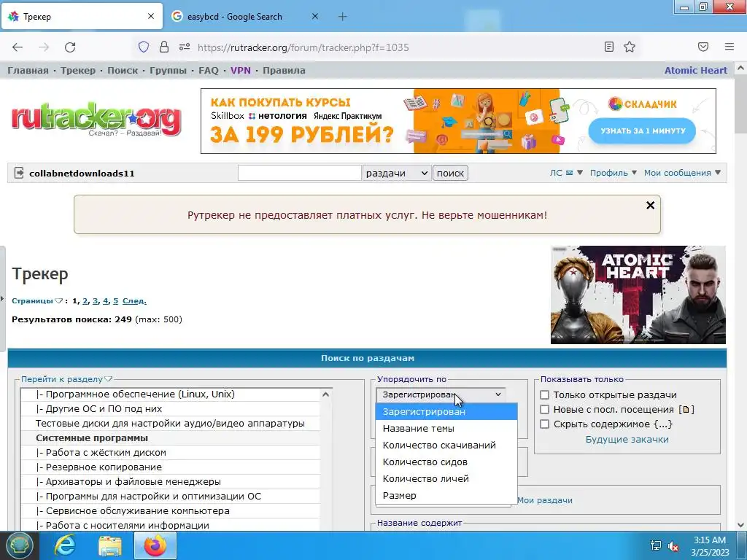Expand the Мои сообщения dropdown menu
The height and width of the screenshot is (560, 747).
[x=682, y=173]
